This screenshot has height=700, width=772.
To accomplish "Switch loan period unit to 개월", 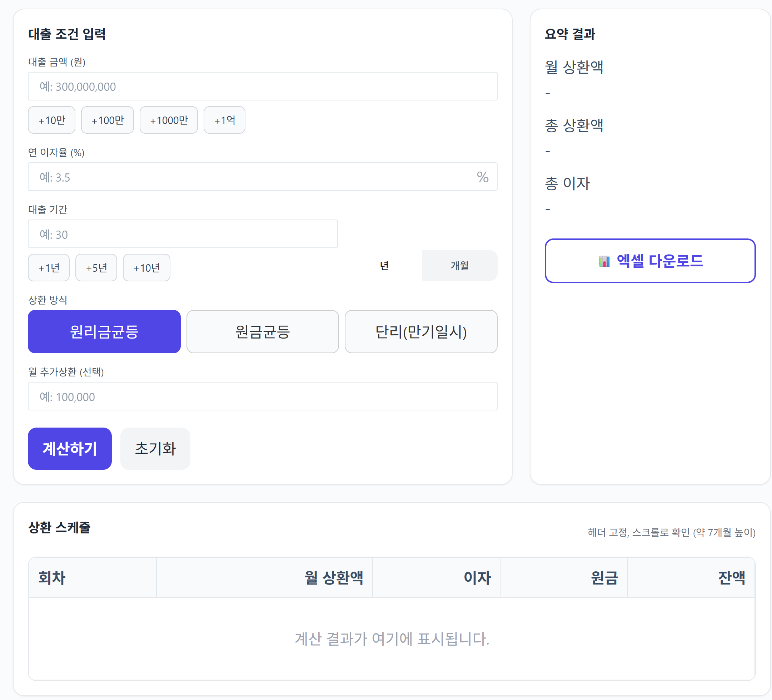I will click(459, 266).
